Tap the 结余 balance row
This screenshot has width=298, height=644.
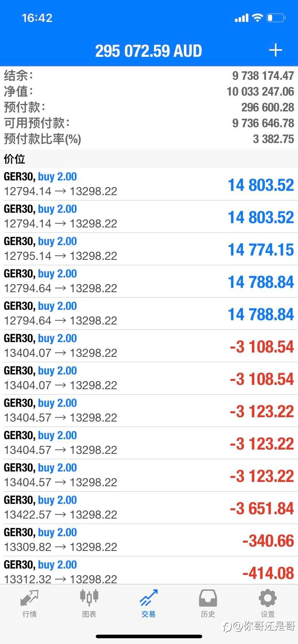pos(149,75)
